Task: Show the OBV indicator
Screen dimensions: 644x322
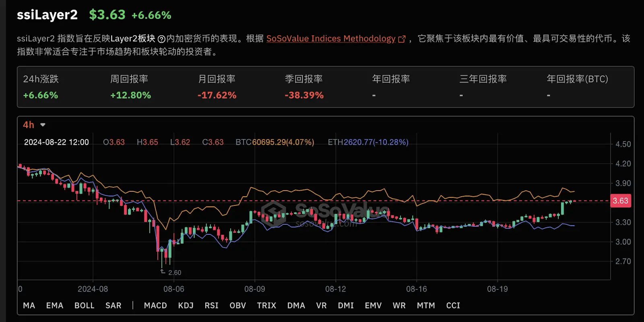Action: (x=238, y=306)
